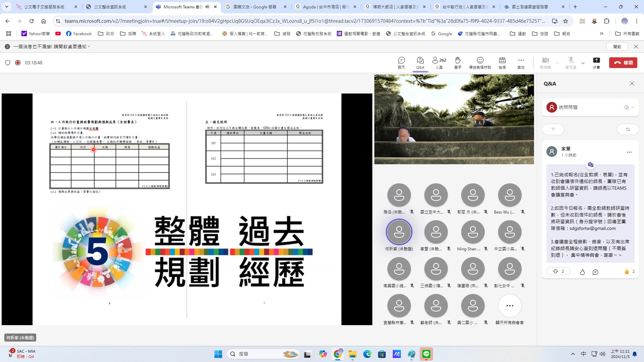Open LINE app from the taskbar
The image size is (644, 362).
[426, 354]
